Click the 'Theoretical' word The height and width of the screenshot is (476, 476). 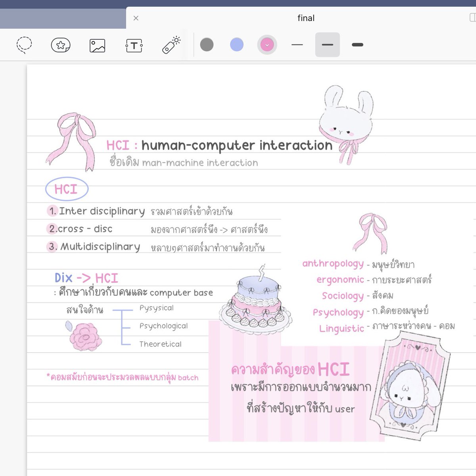pyautogui.click(x=160, y=344)
